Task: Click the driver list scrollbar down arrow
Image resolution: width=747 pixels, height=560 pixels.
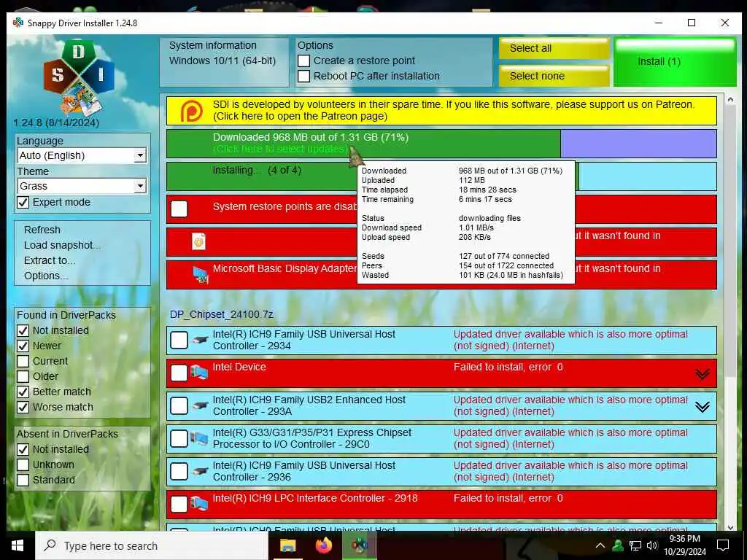Action: [x=731, y=527]
